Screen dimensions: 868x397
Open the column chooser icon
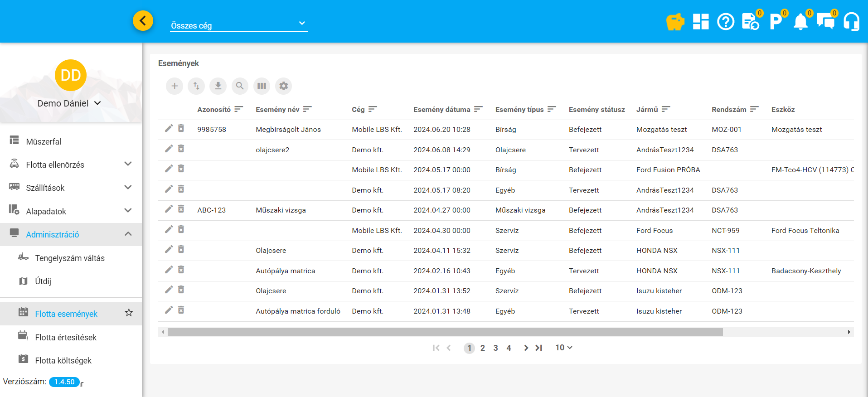click(x=262, y=86)
